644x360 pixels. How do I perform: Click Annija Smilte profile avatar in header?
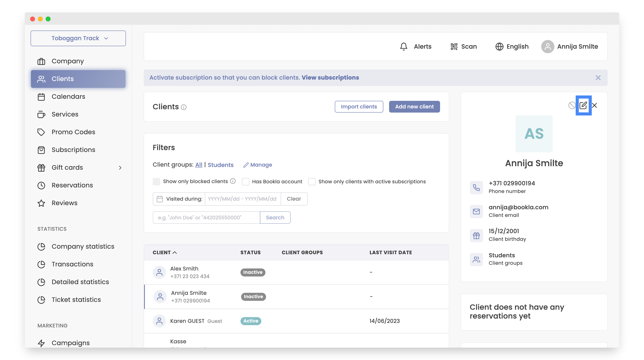point(547,46)
